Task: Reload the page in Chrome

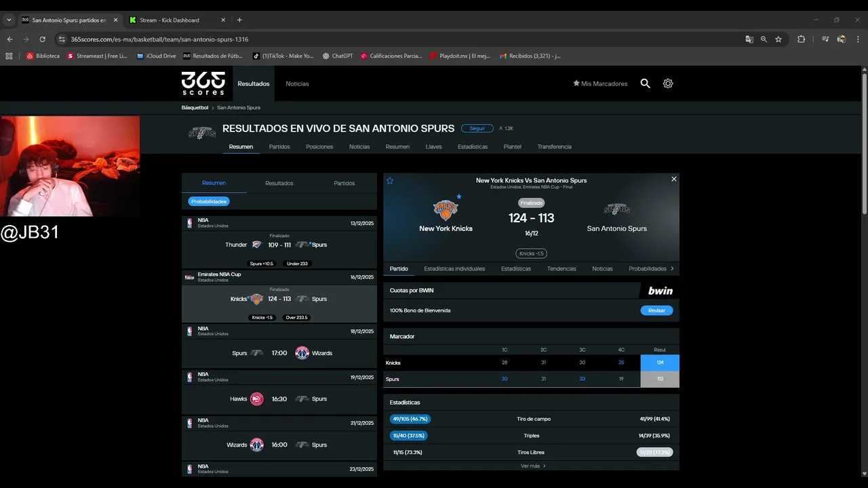Action: pyautogui.click(x=42, y=39)
